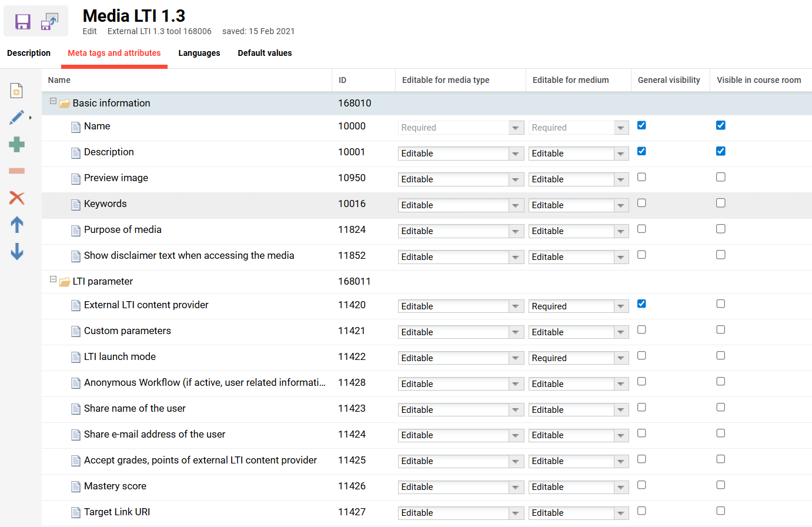Collapse the LTI parameter group

click(x=53, y=280)
